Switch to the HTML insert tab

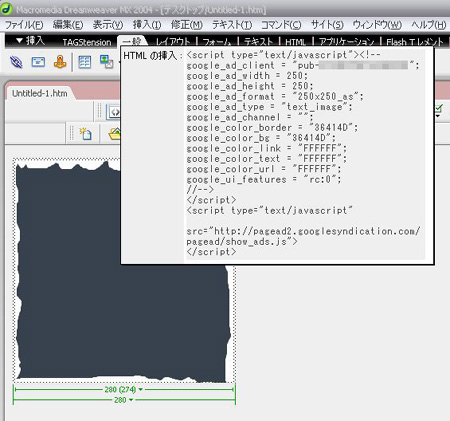pos(295,42)
